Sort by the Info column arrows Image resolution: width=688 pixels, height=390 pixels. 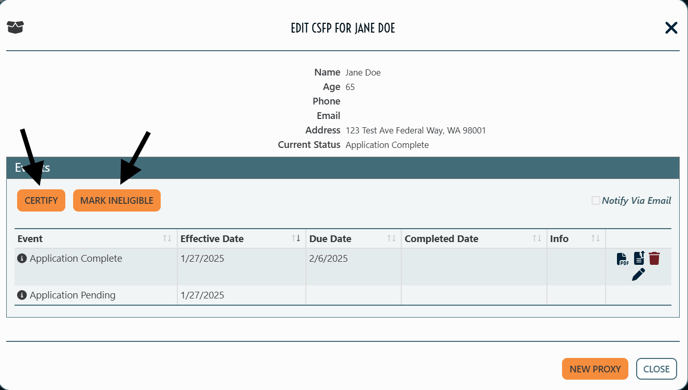coord(595,238)
